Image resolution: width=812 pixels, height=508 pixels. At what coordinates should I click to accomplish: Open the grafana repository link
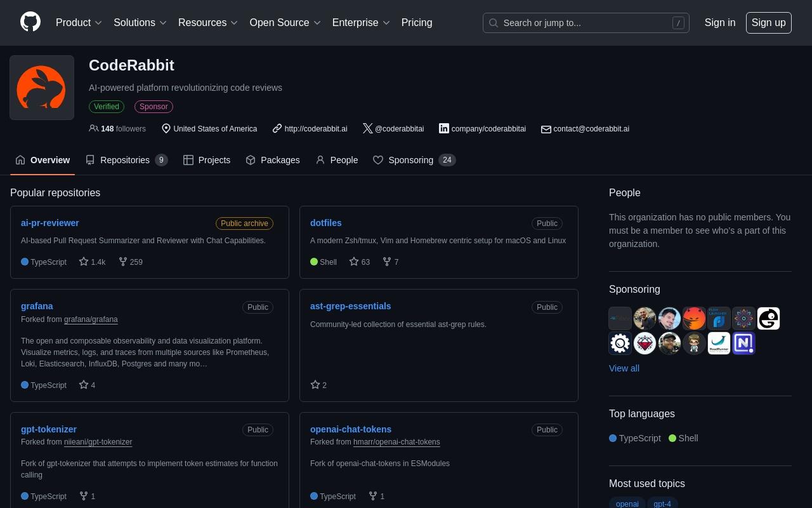37,306
